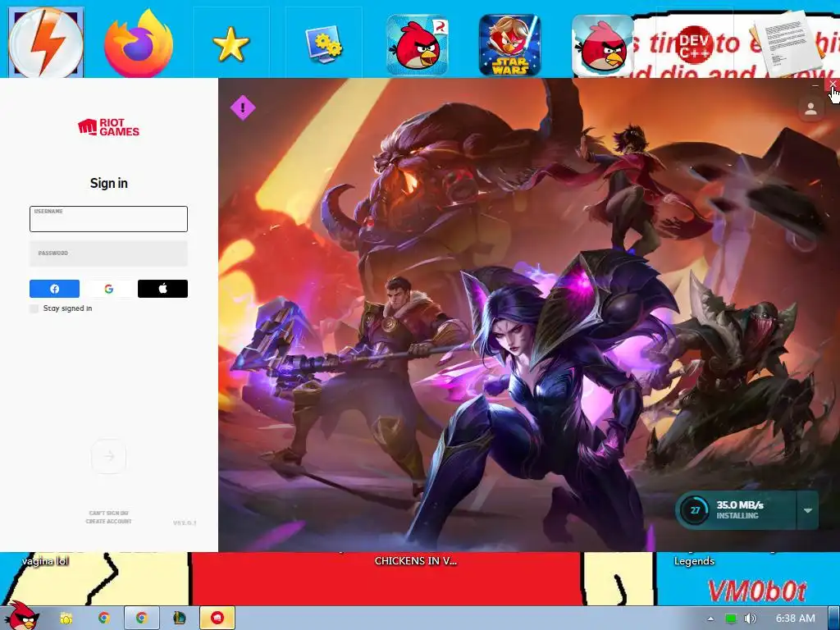This screenshot has width=840, height=630.
Task: Open the Firefox desktop icon
Action: (x=138, y=44)
